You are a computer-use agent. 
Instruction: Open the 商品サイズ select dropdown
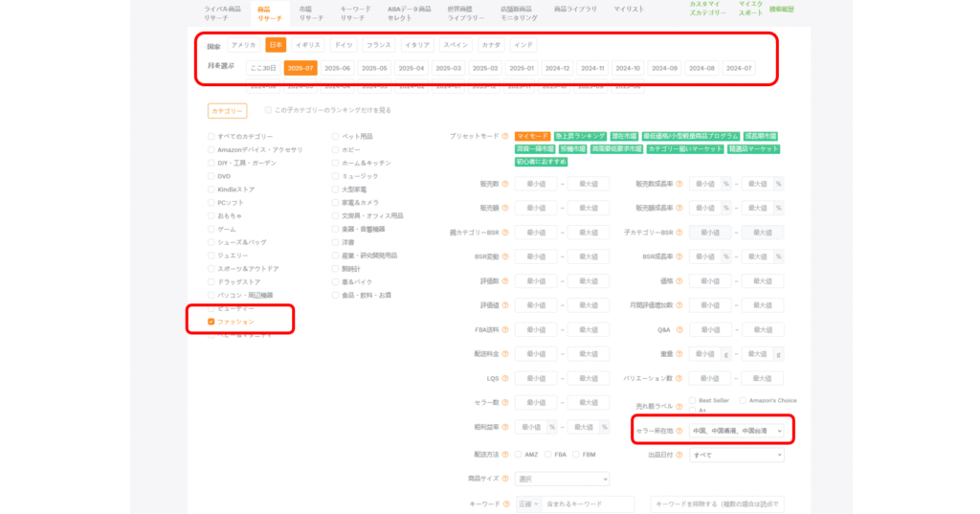(x=562, y=479)
